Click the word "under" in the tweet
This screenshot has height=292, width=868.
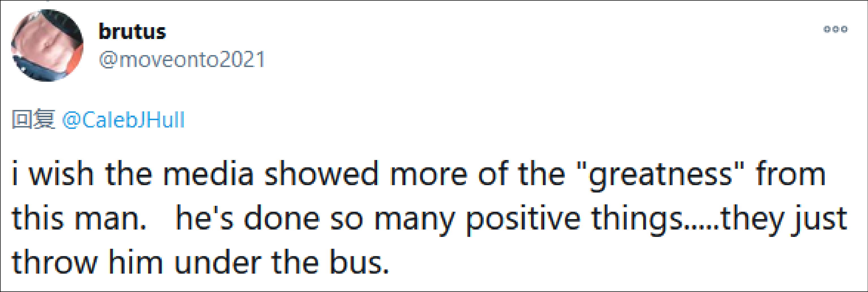click(x=218, y=263)
